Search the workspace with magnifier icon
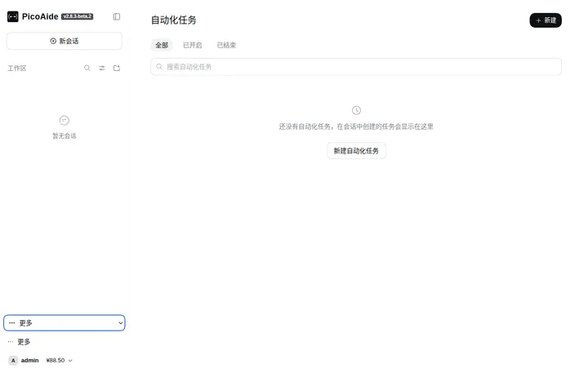The image size is (588, 373). (x=87, y=68)
